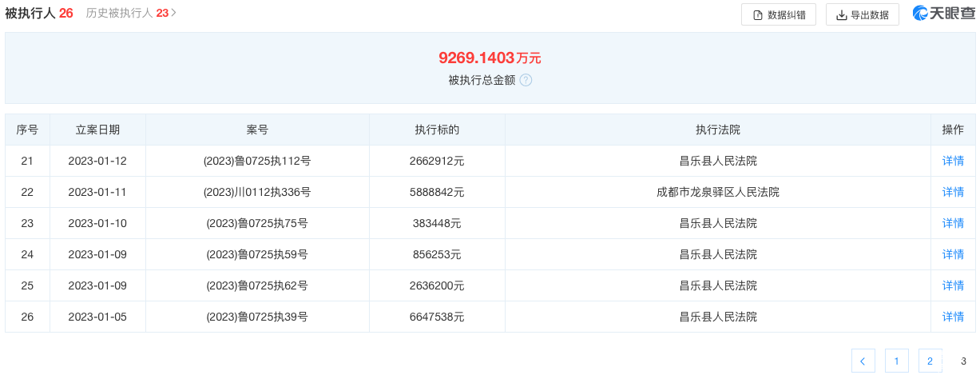Click the 执行标的 column header
This screenshot has width=980, height=379.
(436, 130)
